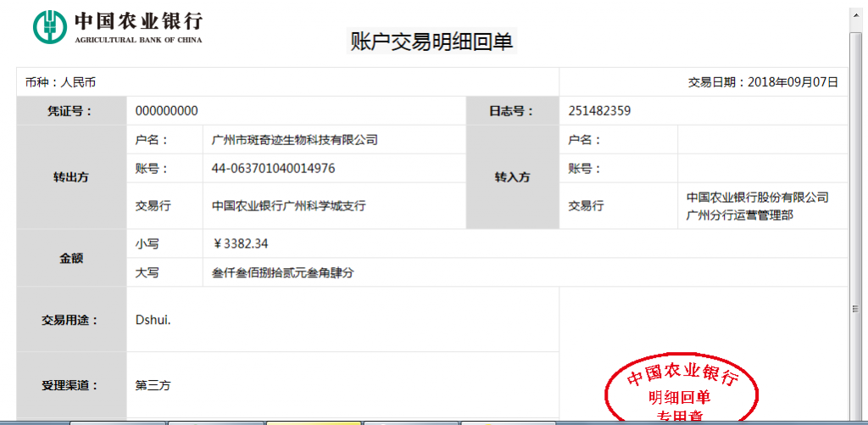This screenshot has height=425, width=868.
Task: Select log number 251482359
Action: pyautogui.click(x=599, y=111)
